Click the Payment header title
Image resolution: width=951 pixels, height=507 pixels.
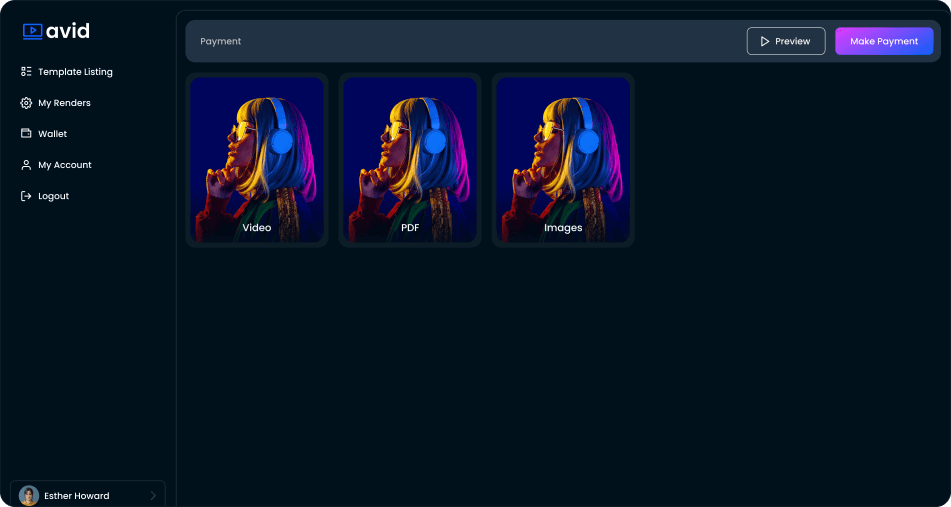click(221, 41)
